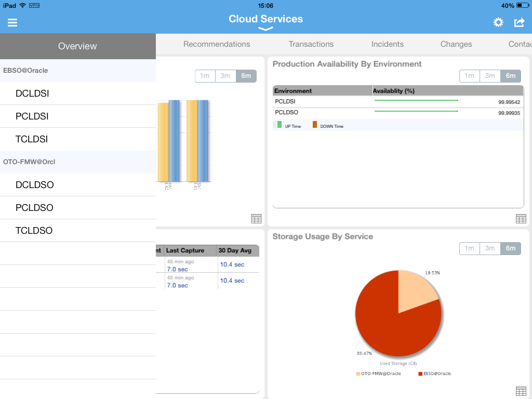Screen dimensions: 532x399
Task: Open the Changes tab
Action: 456,44
